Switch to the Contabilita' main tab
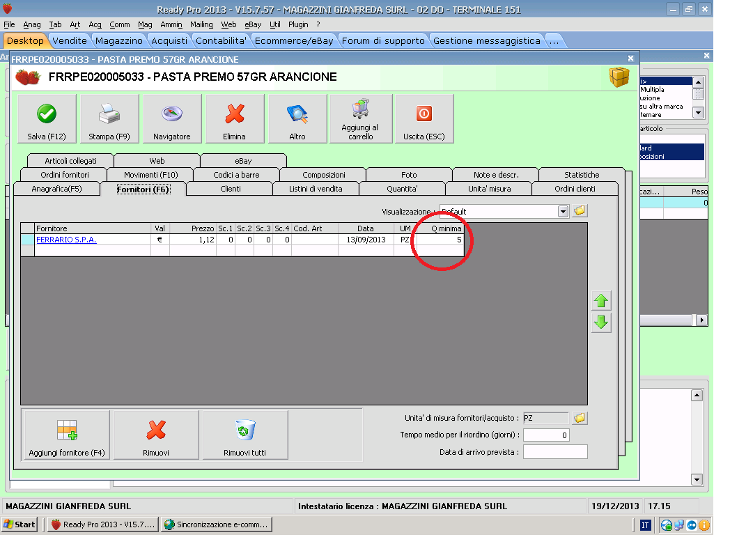The image size is (730, 560). click(x=221, y=41)
